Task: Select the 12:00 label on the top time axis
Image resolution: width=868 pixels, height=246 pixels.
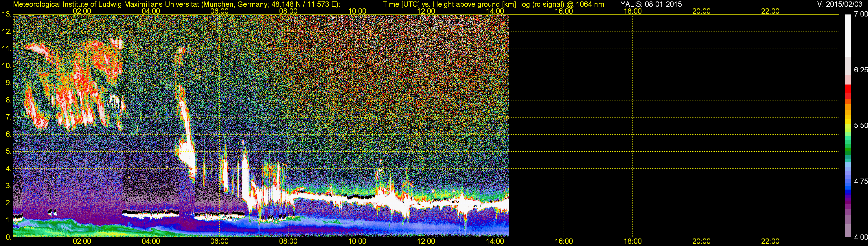Action: (426, 11)
